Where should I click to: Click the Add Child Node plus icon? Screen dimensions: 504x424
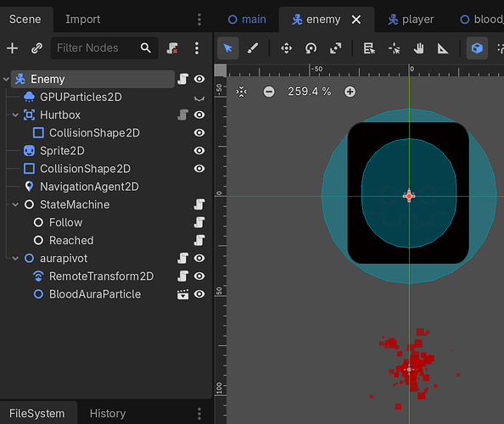pos(12,48)
